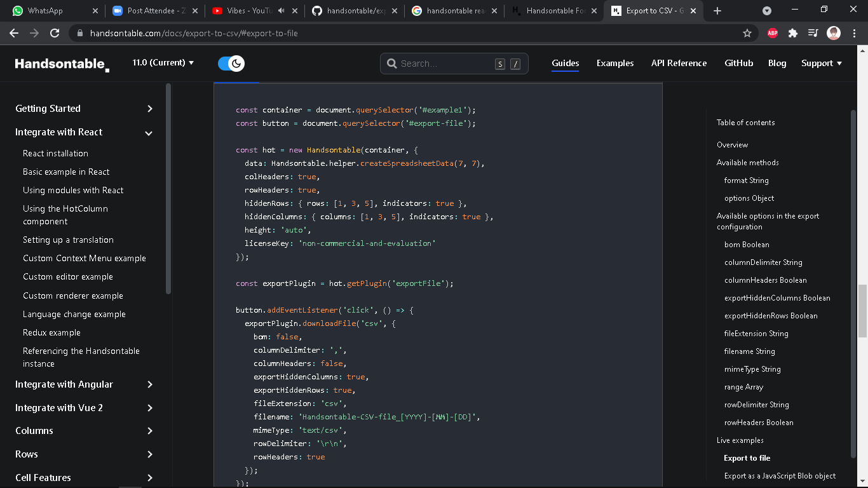Expand the Integrate with Vue 2 section
Screen dimensions: 868x488
click(x=85, y=408)
